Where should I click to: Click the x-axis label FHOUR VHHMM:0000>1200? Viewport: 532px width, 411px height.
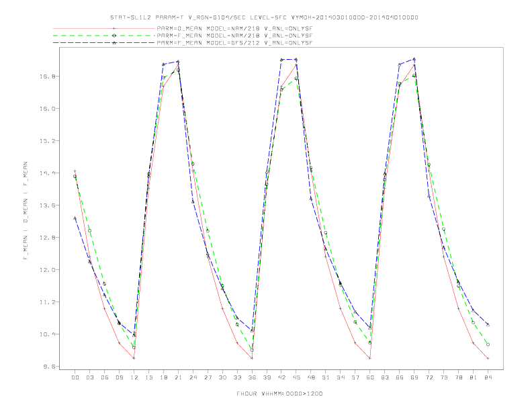pyautogui.click(x=279, y=394)
